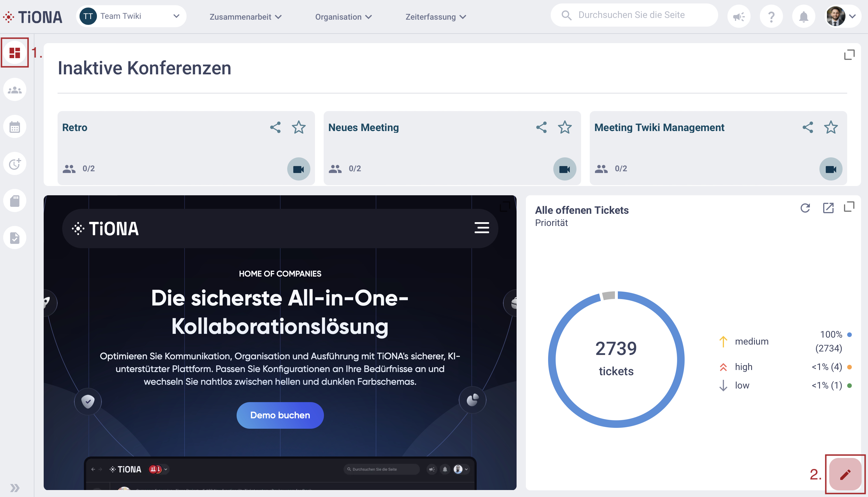Click the Alle offenen Tickets heading
Image resolution: width=868 pixels, height=497 pixels.
point(582,210)
